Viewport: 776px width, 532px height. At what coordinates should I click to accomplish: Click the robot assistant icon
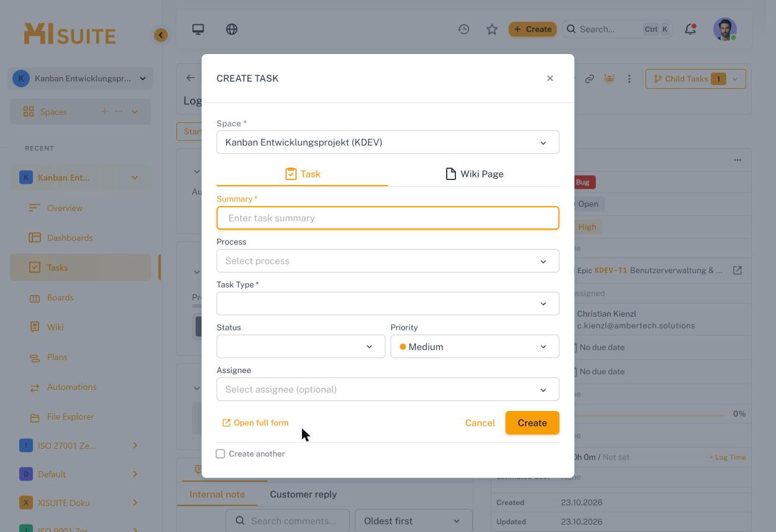[609, 79]
